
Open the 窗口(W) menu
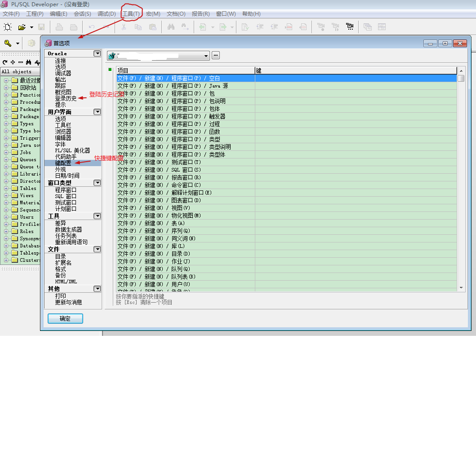(226, 14)
